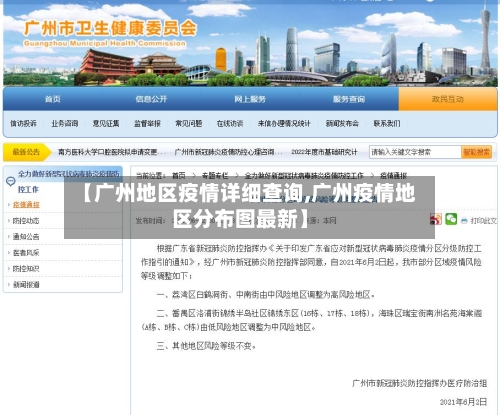The image size is (500, 415).
Task: Share the article via WeChat icon
Action: click(451, 219)
